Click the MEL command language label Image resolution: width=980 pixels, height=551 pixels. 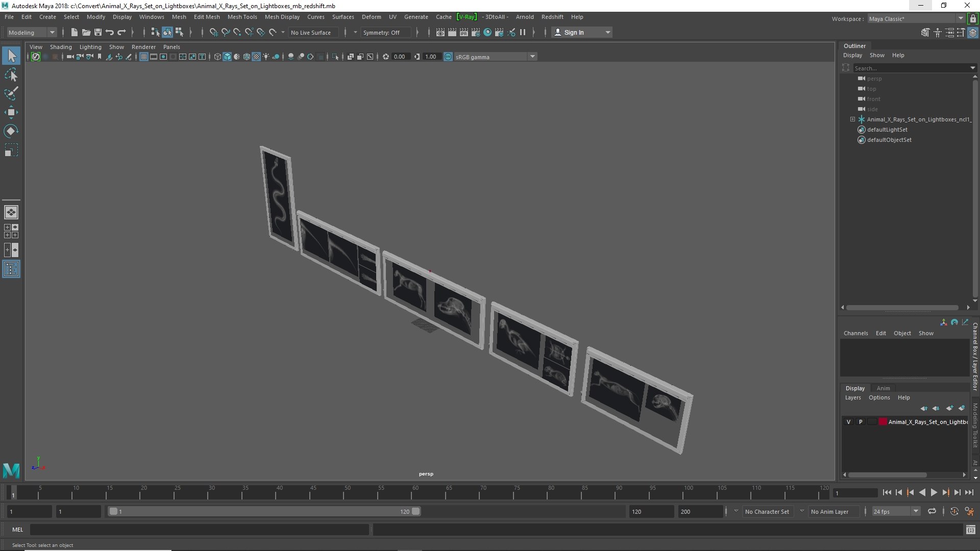click(x=18, y=530)
